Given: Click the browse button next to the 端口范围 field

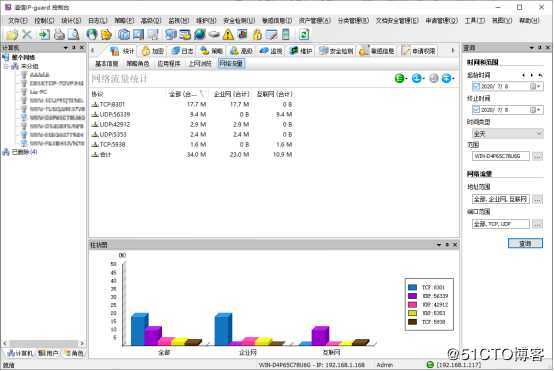Looking at the screenshot, I should [537, 224].
